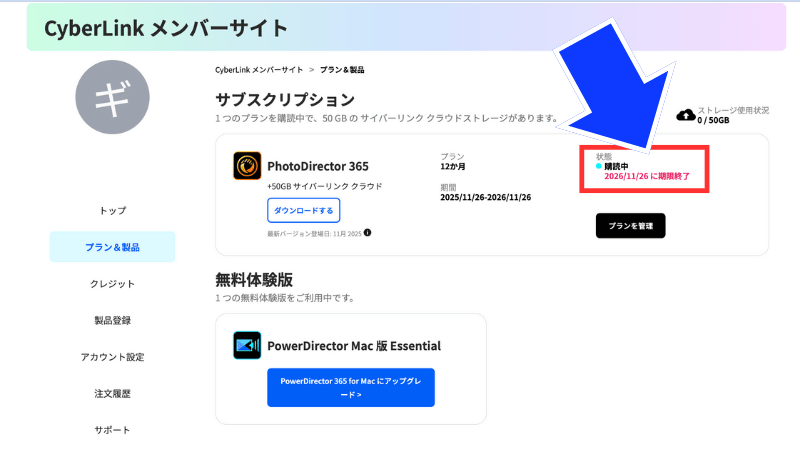Image resolution: width=800 pixels, height=450 pixels.
Task: Open 製品登録 in the sidebar
Action: [x=112, y=320]
